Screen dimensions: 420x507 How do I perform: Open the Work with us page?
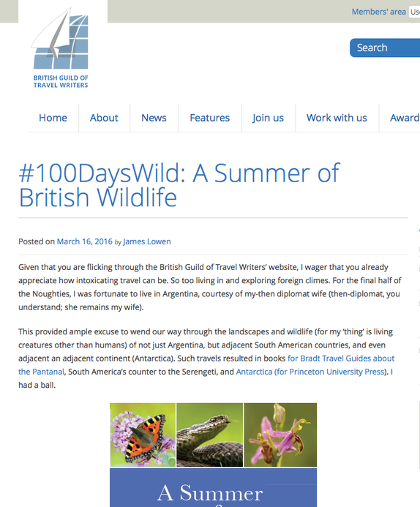337,118
